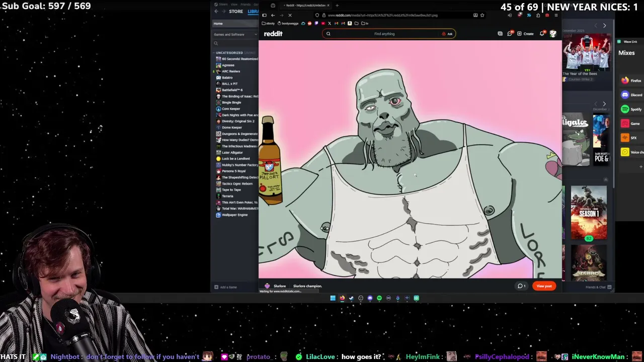Click Discord icon on taskbar
Image resolution: width=644 pixels, height=362 pixels.
(x=370, y=298)
